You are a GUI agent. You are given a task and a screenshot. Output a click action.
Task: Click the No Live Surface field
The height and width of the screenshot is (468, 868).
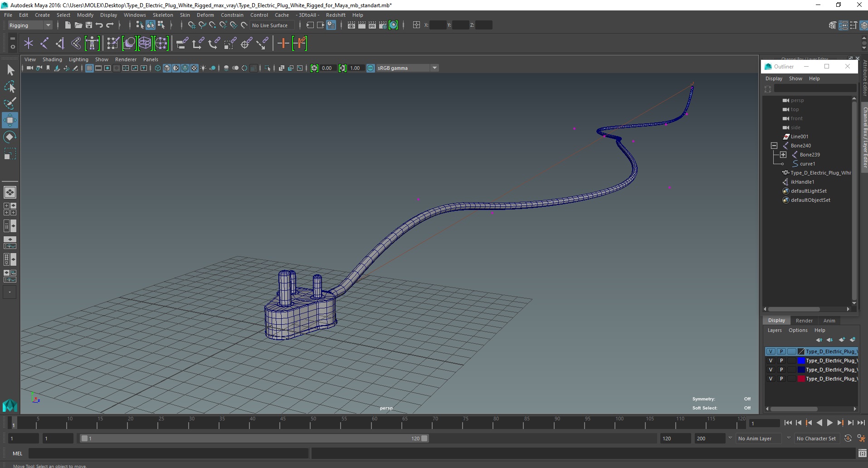(x=272, y=25)
